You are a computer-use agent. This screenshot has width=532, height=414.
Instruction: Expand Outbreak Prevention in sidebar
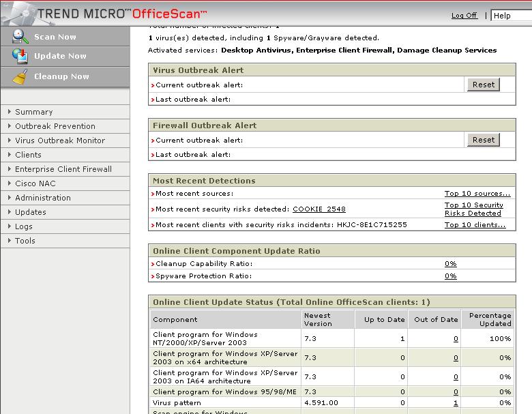55,126
